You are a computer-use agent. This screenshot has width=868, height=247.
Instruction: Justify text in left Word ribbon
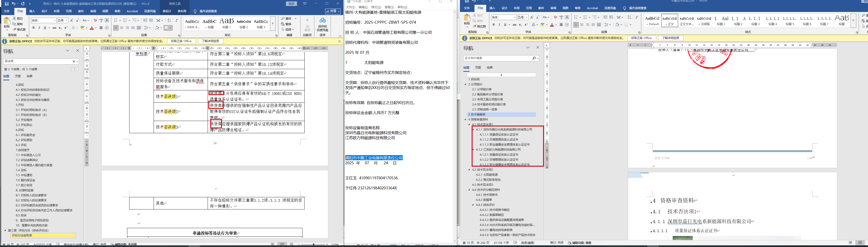133,28
